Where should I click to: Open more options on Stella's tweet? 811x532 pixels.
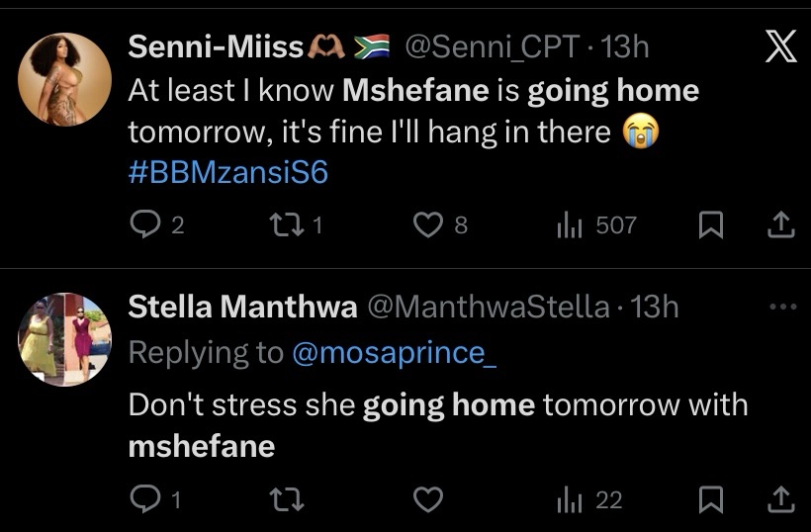click(x=781, y=308)
